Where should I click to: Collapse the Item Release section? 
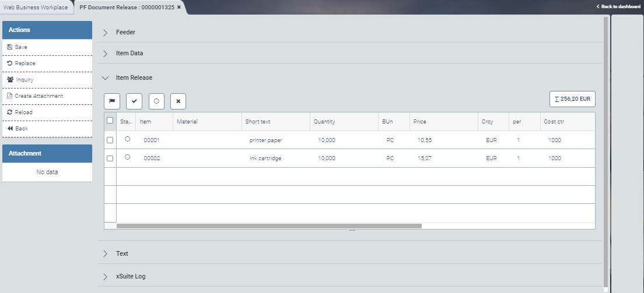[x=134, y=77]
